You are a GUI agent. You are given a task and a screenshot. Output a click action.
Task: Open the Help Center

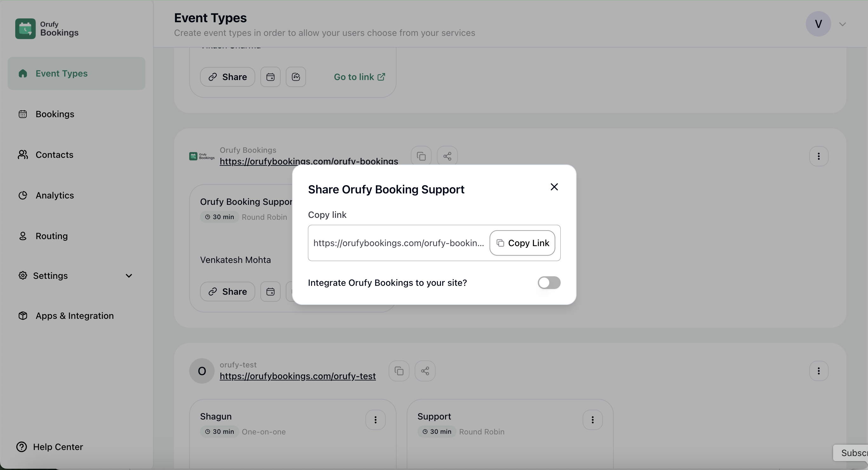click(x=57, y=447)
